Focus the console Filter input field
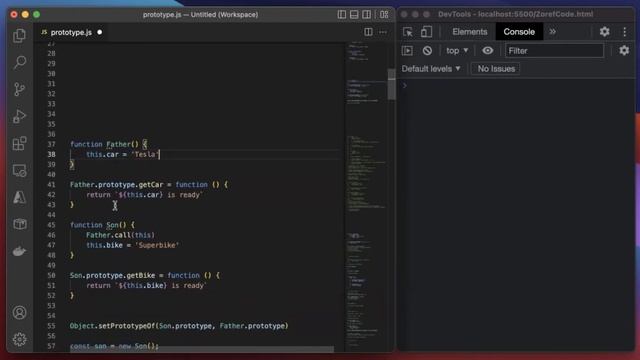This screenshot has width=640, height=360. click(x=554, y=51)
